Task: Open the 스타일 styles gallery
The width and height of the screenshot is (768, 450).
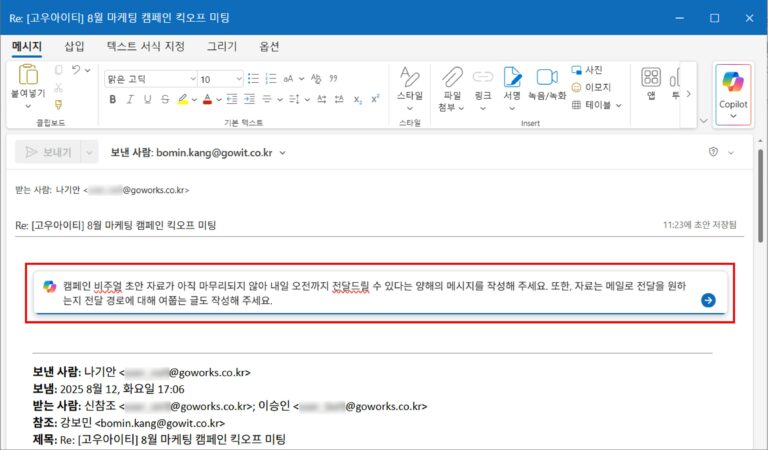Action: [x=410, y=88]
